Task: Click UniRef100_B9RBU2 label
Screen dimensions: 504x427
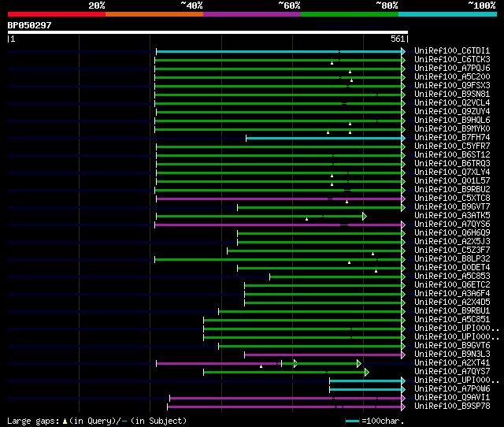Action: coord(452,190)
